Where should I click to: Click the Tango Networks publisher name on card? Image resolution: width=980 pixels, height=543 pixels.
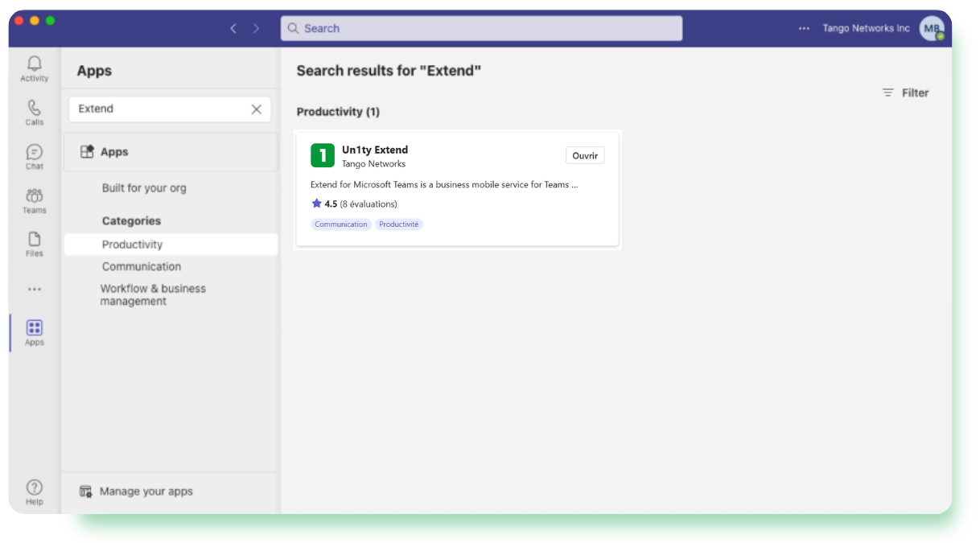coord(373,164)
